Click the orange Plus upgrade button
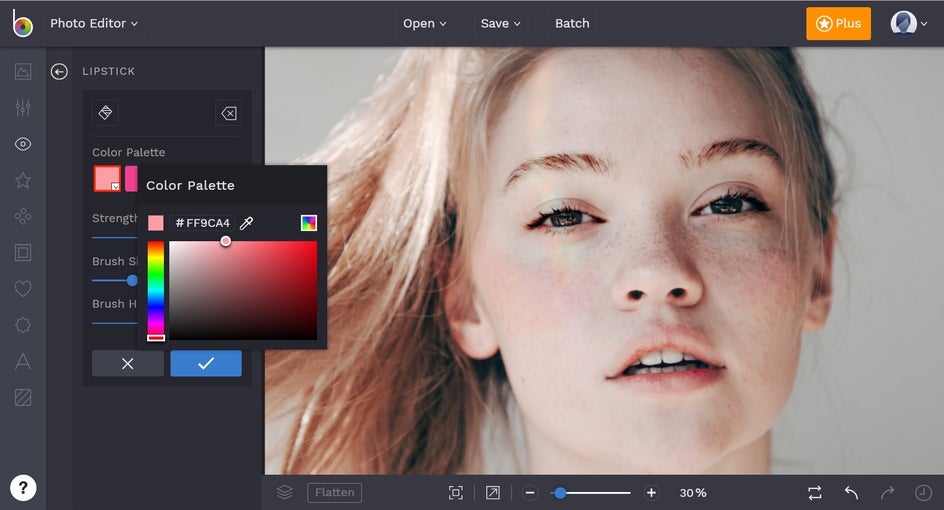 click(838, 23)
